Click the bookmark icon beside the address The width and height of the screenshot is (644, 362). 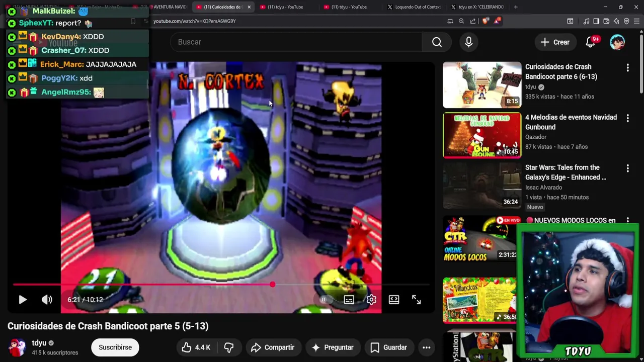pos(133,21)
